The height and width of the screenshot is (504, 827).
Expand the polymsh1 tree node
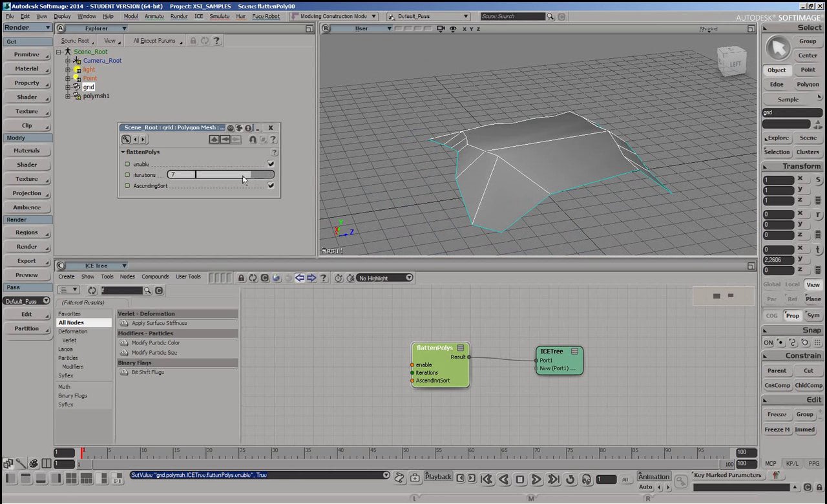(68, 96)
